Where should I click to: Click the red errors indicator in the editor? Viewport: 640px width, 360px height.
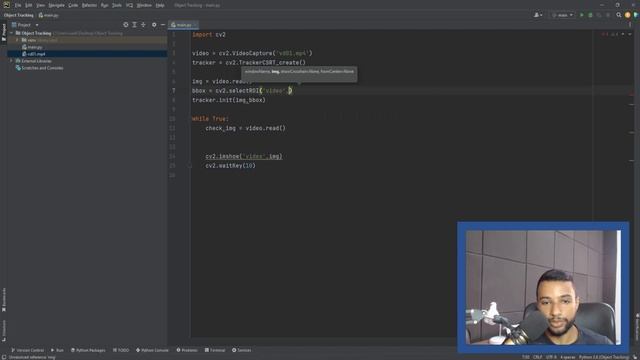point(605,34)
